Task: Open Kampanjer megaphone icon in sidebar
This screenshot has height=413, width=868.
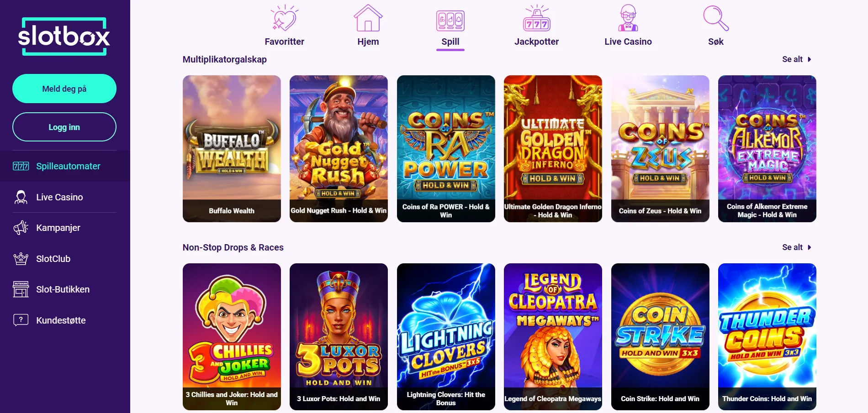Action: click(21, 228)
